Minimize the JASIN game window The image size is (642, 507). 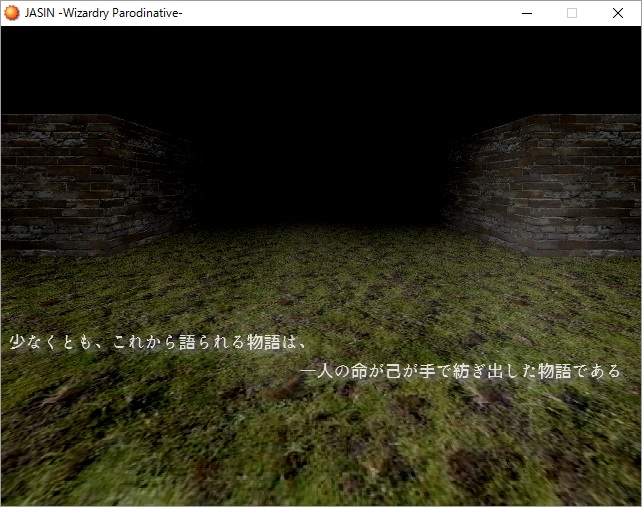[526, 13]
